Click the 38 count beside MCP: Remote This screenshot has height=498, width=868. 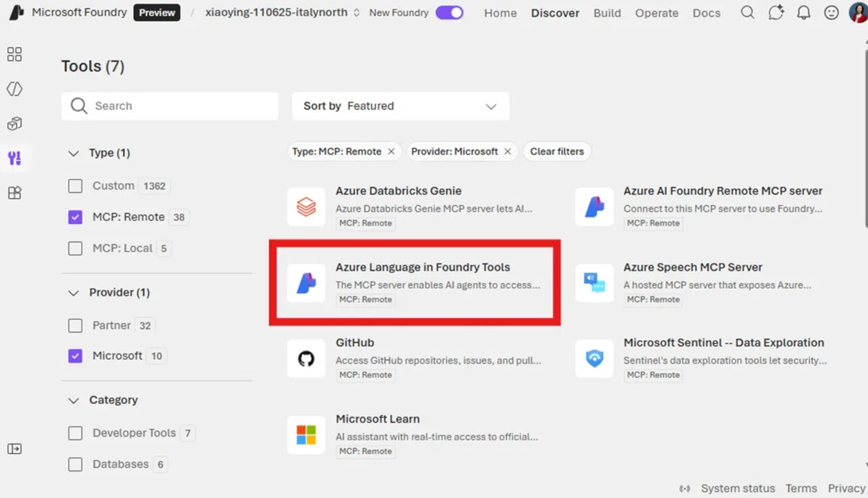(179, 217)
